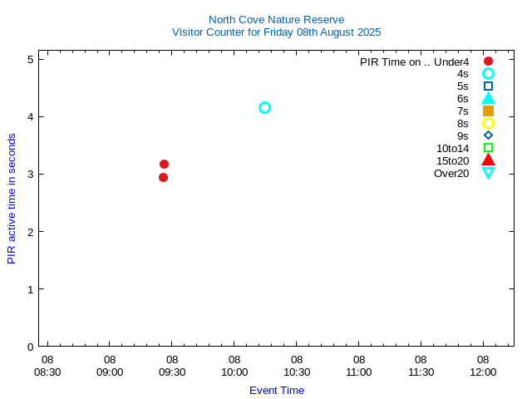Click the red triangle 15to20 legend marker
Viewport: 532px width, 399px height.
point(488,160)
